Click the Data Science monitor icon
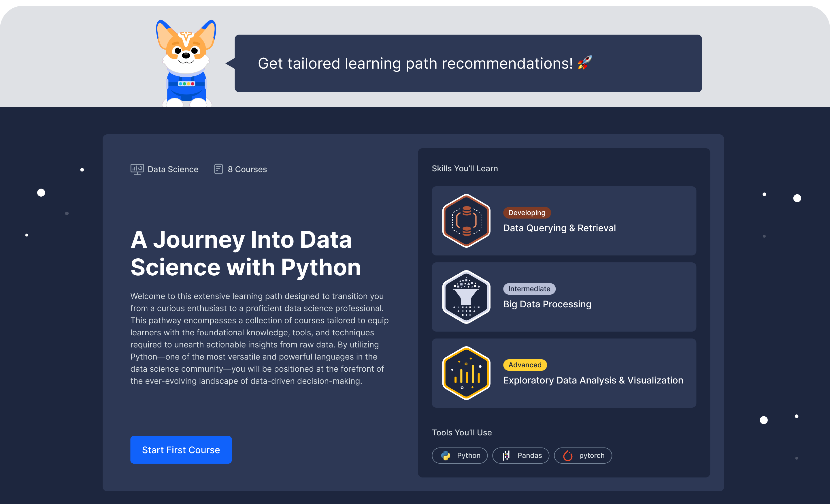 pyautogui.click(x=137, y=169)
